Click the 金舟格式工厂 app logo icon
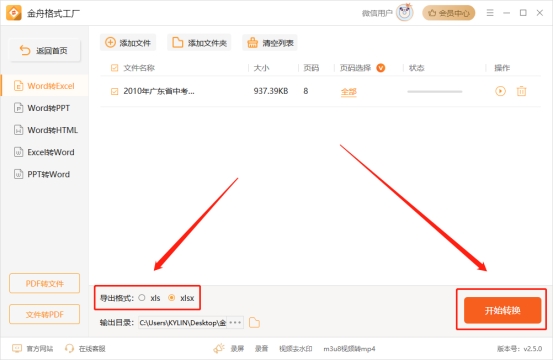 pyautogui.click(x=14, y=13)
